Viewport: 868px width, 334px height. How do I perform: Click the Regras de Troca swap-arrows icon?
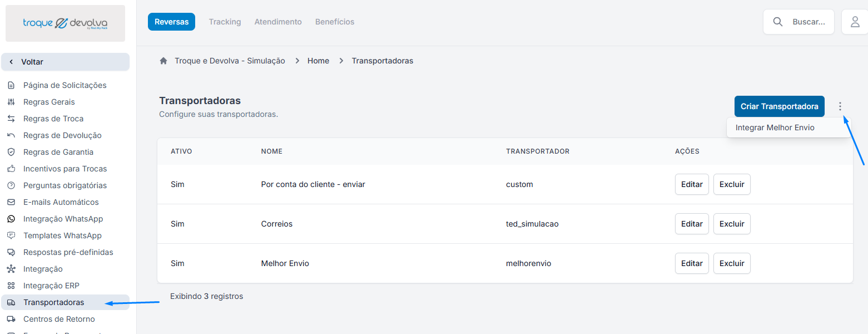pyautogui.click(x=11, y=119)
